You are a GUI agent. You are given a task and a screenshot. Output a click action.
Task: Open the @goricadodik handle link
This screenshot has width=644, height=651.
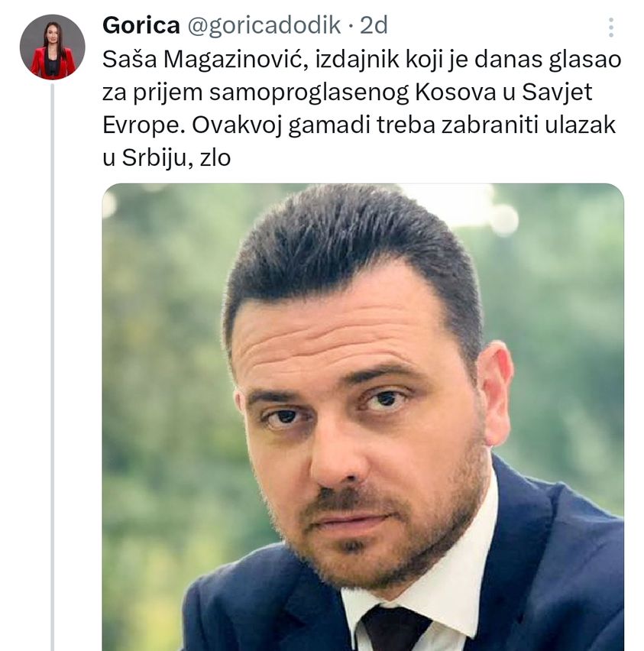click(x=264, y=25)
